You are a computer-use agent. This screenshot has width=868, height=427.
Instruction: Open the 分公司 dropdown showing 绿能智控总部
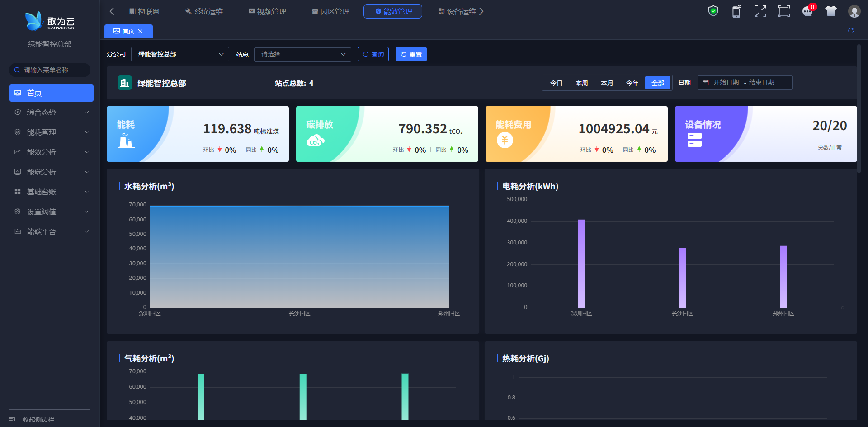pos(180,54)
